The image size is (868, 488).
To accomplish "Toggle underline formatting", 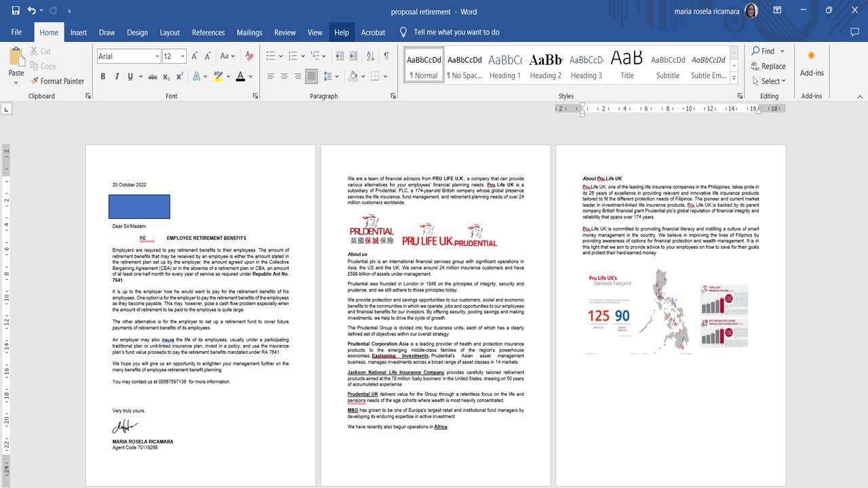I will click(132, 77).
